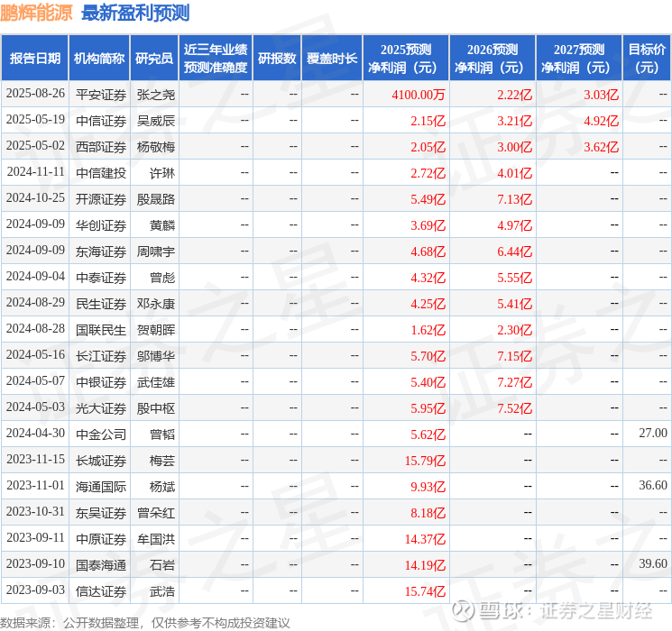Click the 2025预测净利润 column header
This screenshot has width=672, height=631.
click(x=406, y=59)
